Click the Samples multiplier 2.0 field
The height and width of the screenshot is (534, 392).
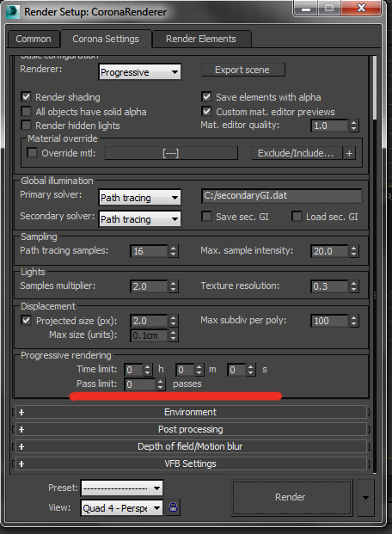tap(150, 286)
